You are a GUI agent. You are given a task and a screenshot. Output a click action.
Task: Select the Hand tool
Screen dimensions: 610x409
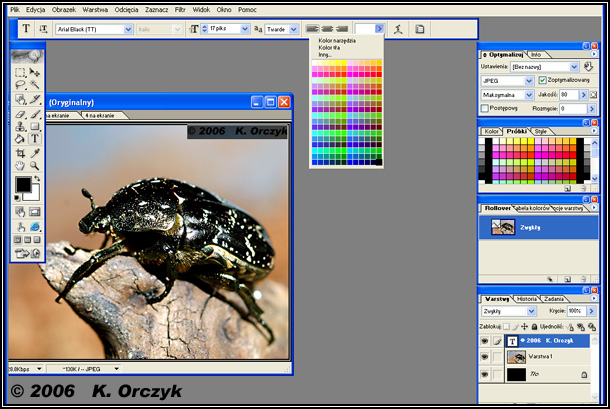[x=21, y=165]
